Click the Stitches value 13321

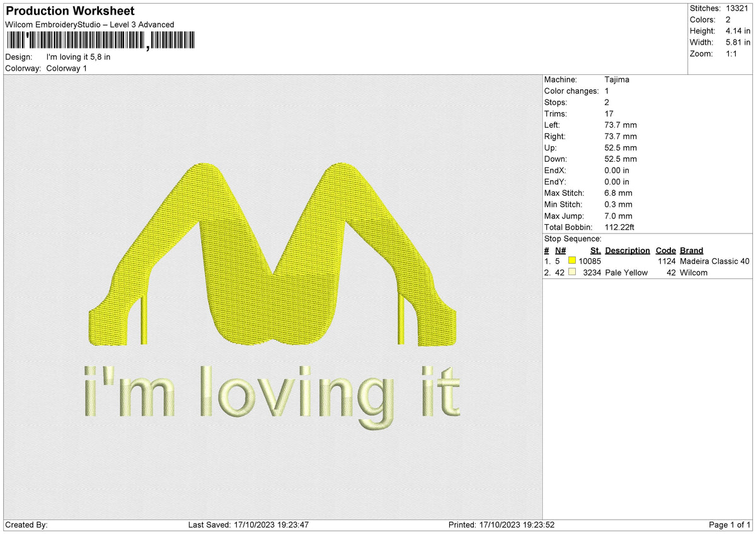(738, 8)
